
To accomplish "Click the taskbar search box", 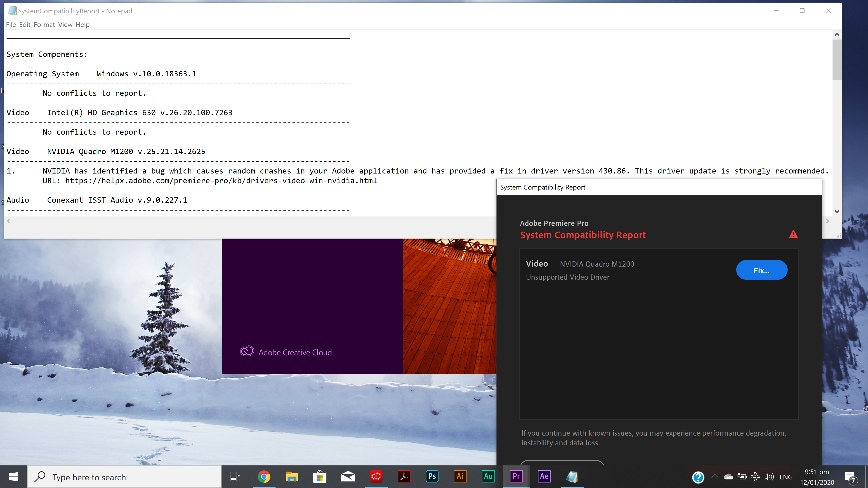I will coord(124,477).
